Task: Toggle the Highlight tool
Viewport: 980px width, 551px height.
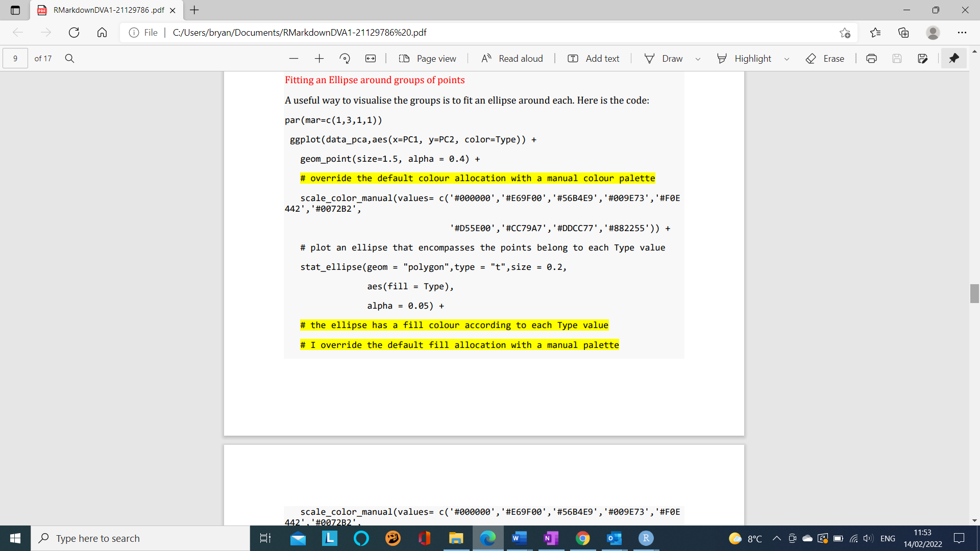Action: pos(745,58)
